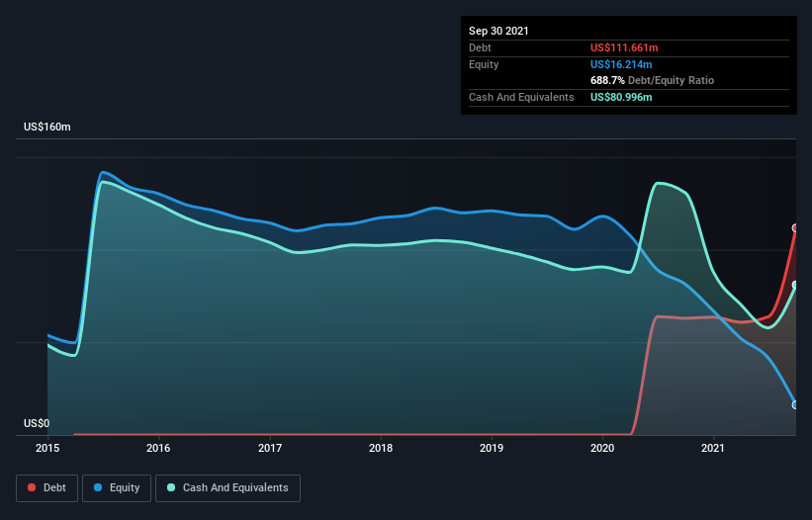Select the 2016 x-axis label

158,448
